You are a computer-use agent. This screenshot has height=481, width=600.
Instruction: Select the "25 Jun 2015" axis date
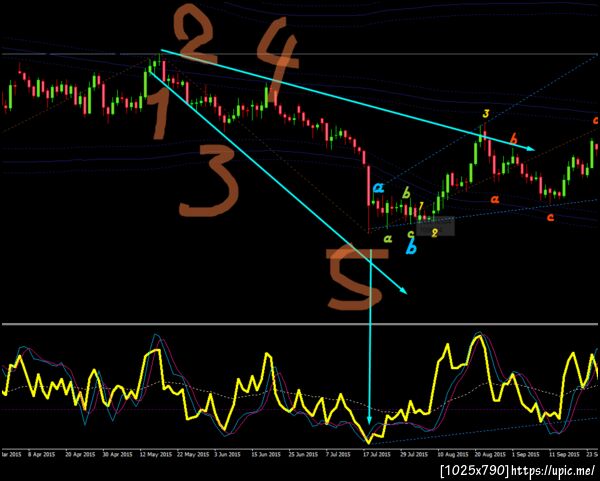[303, 455]
